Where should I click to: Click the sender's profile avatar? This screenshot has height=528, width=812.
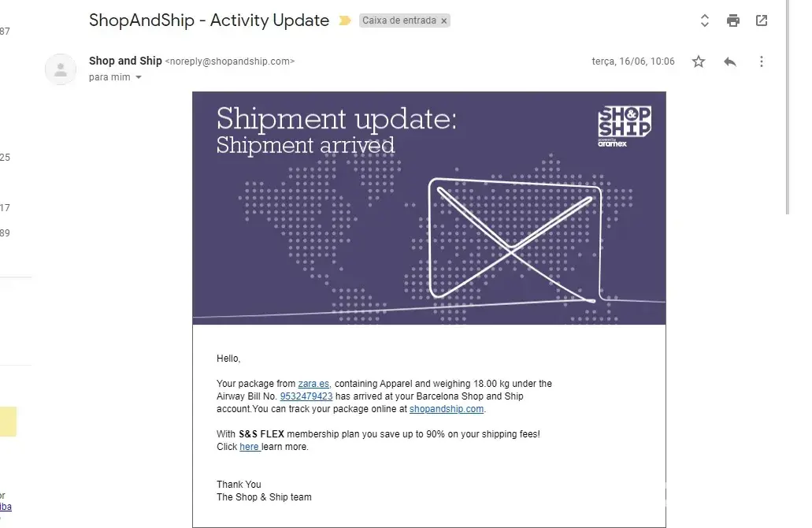(61, 69)
